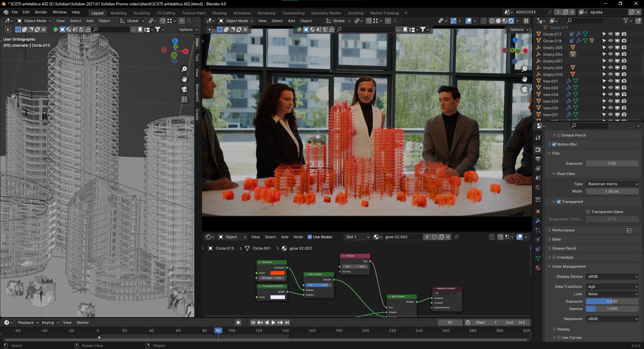644x349 pixels.
Task: Open the Physics properties tab
Action: (x=538, y=240)
